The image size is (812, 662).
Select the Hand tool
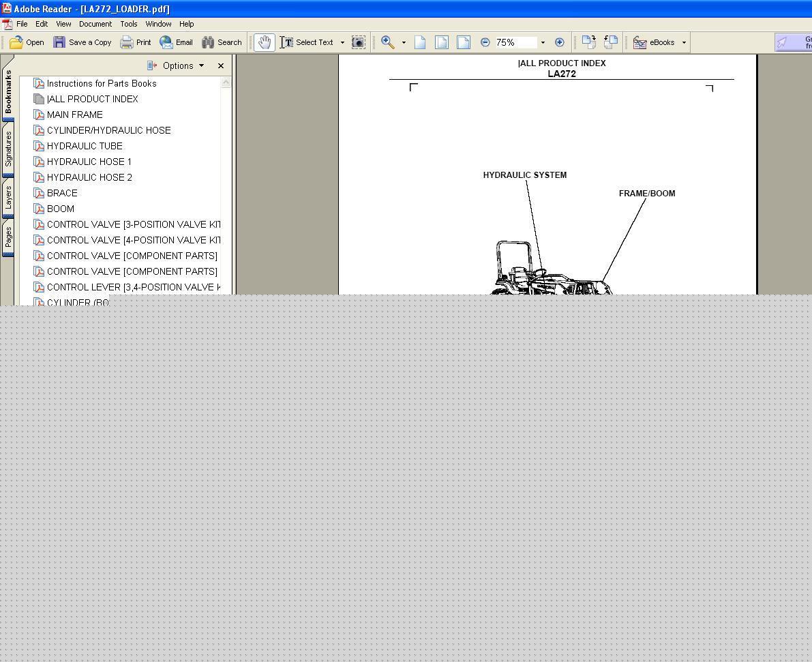click(264, 42)
